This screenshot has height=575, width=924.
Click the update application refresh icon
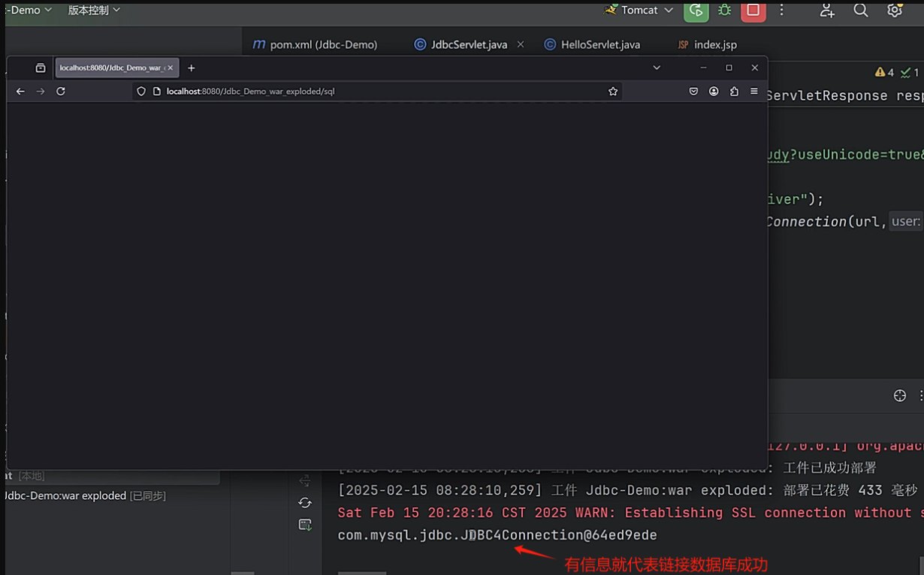click(305, 502)
